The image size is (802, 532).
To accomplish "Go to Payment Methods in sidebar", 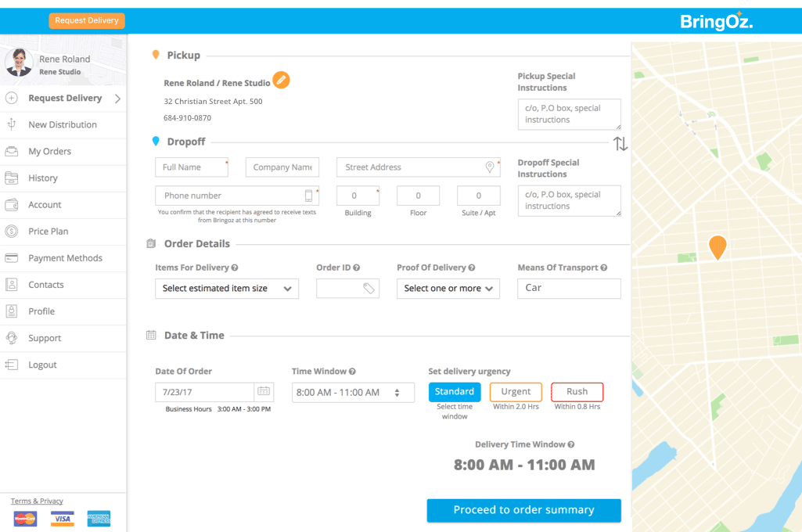I will click(65, 258).
